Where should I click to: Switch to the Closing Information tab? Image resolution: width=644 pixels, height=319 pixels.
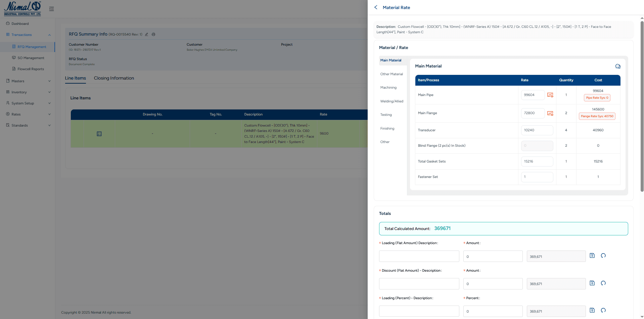[x=114, y=78]
